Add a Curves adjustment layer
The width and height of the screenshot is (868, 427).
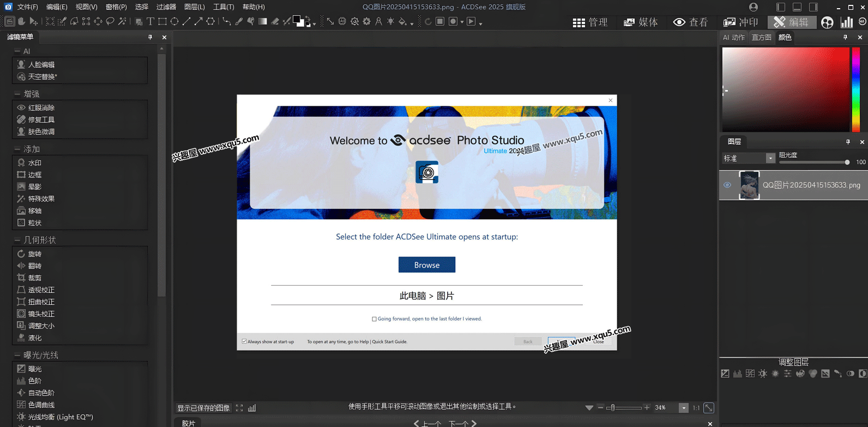click(750, 374)
